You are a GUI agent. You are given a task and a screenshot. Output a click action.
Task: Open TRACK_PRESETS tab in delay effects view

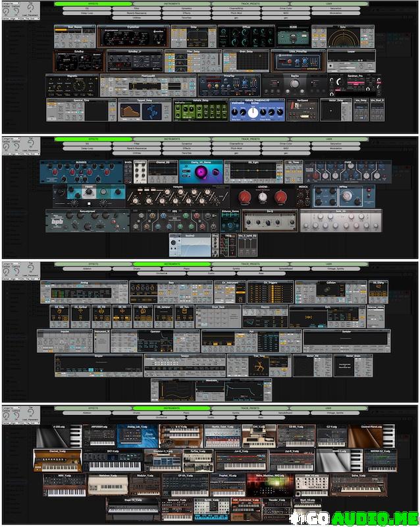pyautogui.click(x=250, y=4)
